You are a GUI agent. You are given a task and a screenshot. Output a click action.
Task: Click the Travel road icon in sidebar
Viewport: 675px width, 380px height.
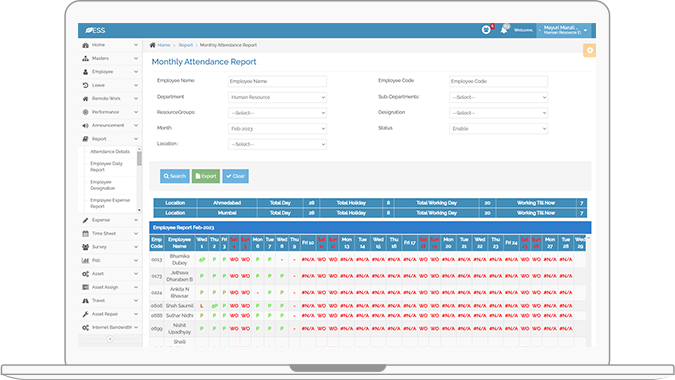click(x=85, y=300)
